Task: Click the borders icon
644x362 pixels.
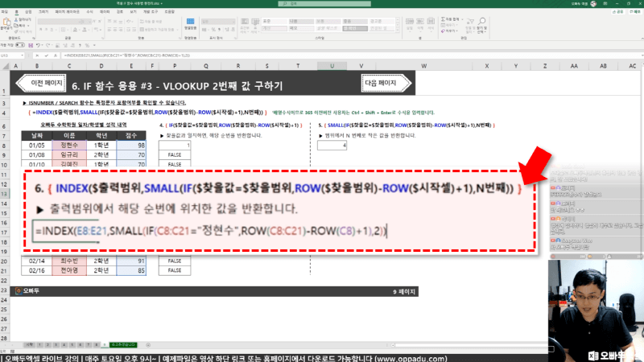Action: click(63, 30)
